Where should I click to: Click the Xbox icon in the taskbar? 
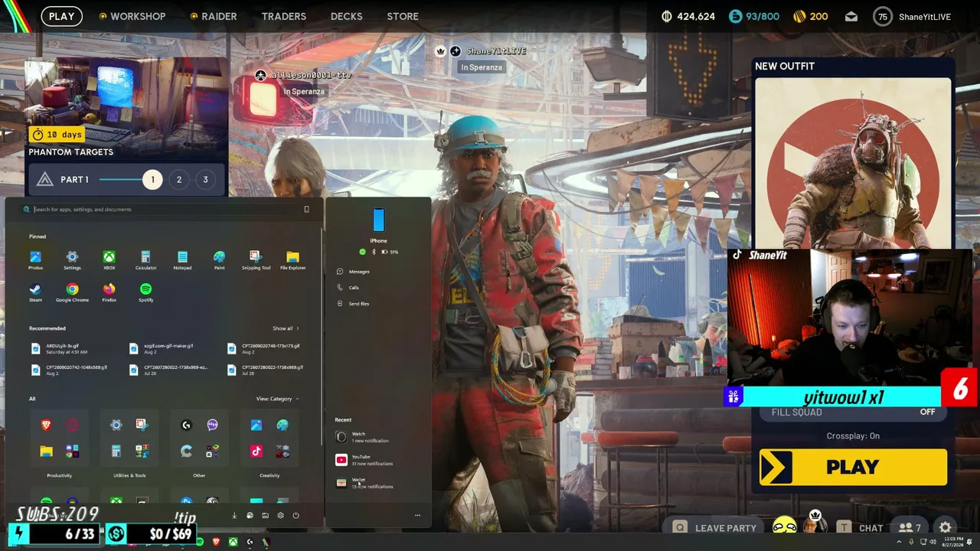point(233,542)
